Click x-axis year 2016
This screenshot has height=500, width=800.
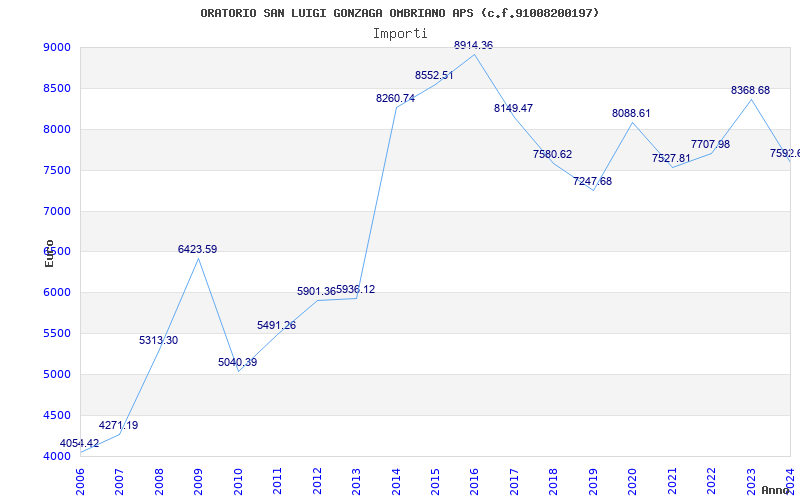click(x=474, y=481)
